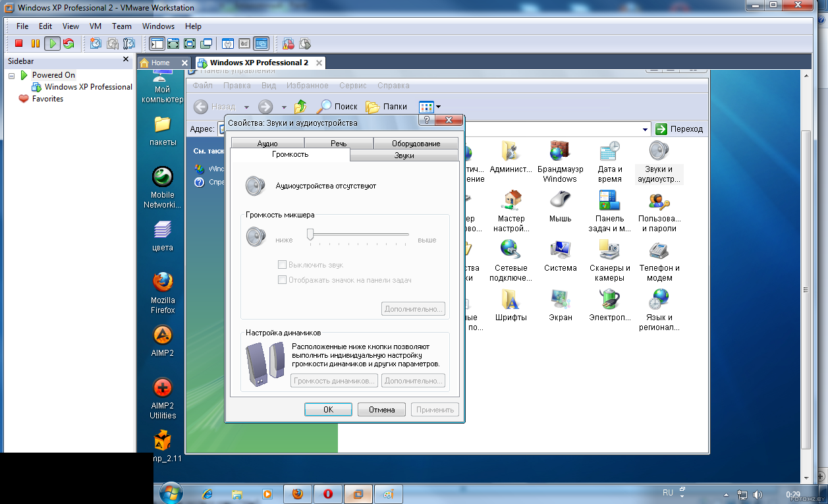This screenshot has width=828, height=504.
Task: Check the Выключить звук checkbox
Action: pos(282,265)
